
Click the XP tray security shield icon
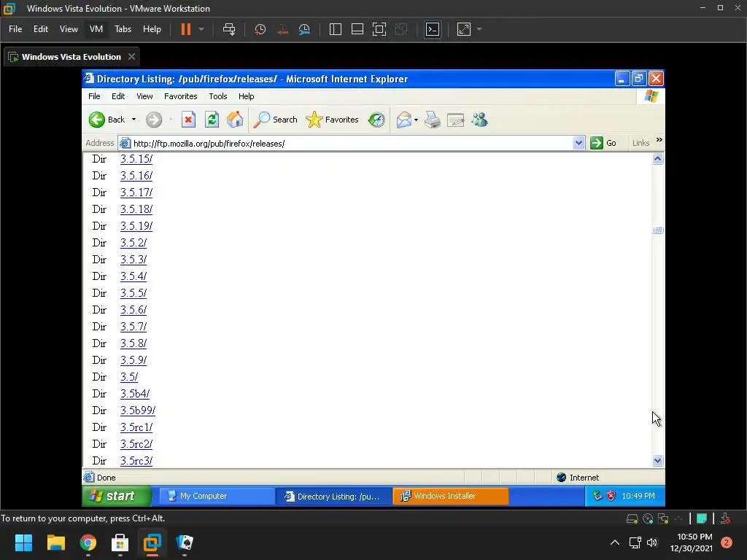[x=611, y=496]
